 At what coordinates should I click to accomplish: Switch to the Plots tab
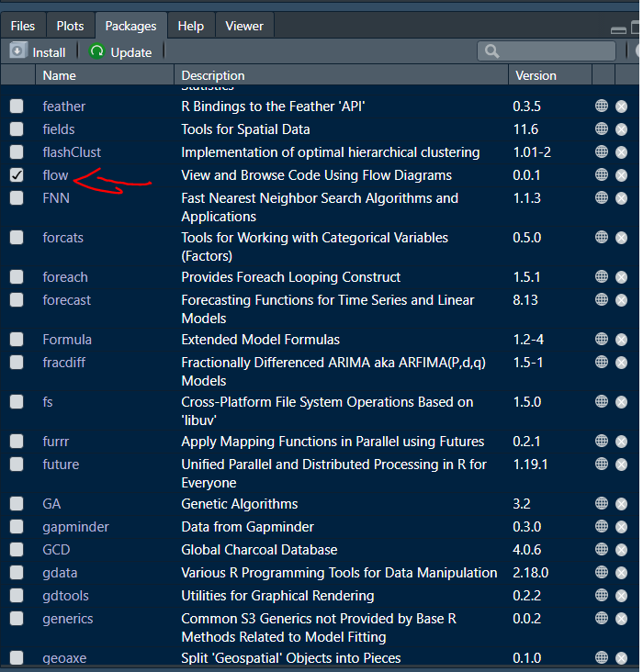tap(70, 26)
